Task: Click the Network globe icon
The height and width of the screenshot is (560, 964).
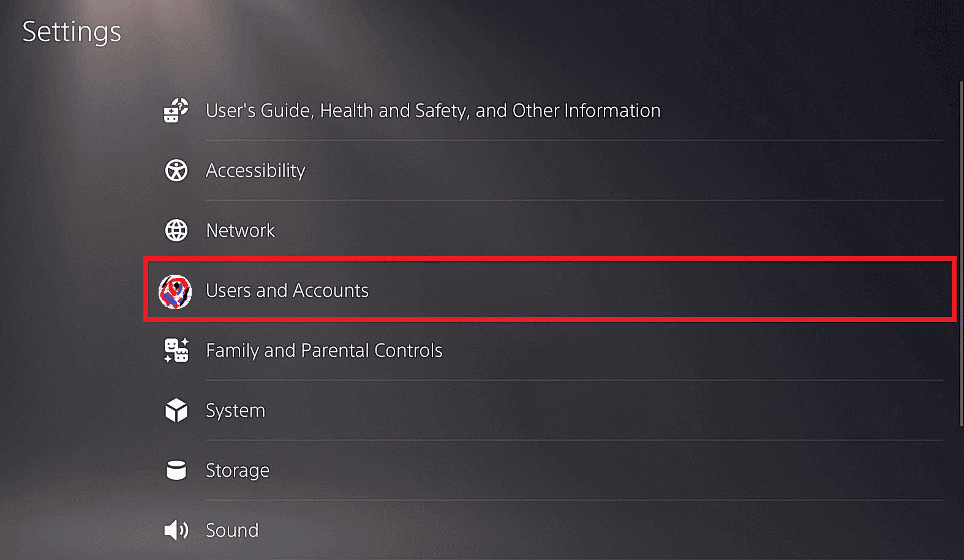Action: pyautogui.click(x=176, y=231)
